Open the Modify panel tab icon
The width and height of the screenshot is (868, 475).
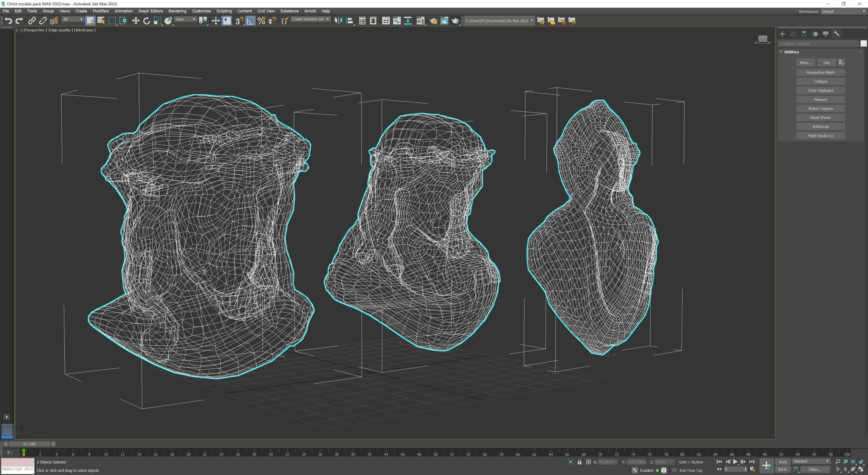pyautogui.click(x=793, y=34)
